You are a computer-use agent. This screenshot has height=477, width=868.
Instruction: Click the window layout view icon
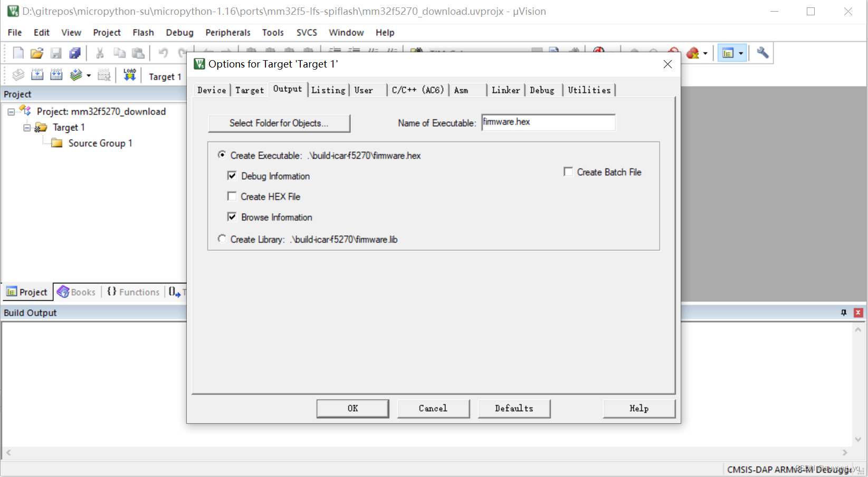(728, 53)
